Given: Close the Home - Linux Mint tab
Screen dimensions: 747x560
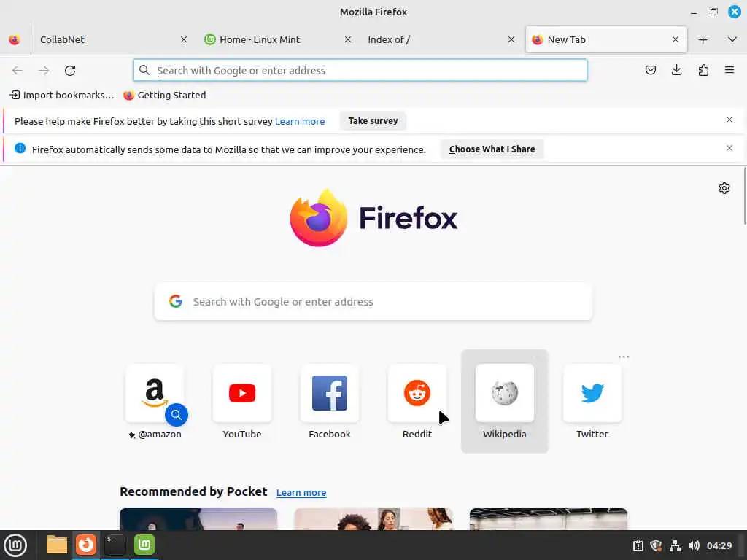Looking at the screenshot, I should 348,39.
